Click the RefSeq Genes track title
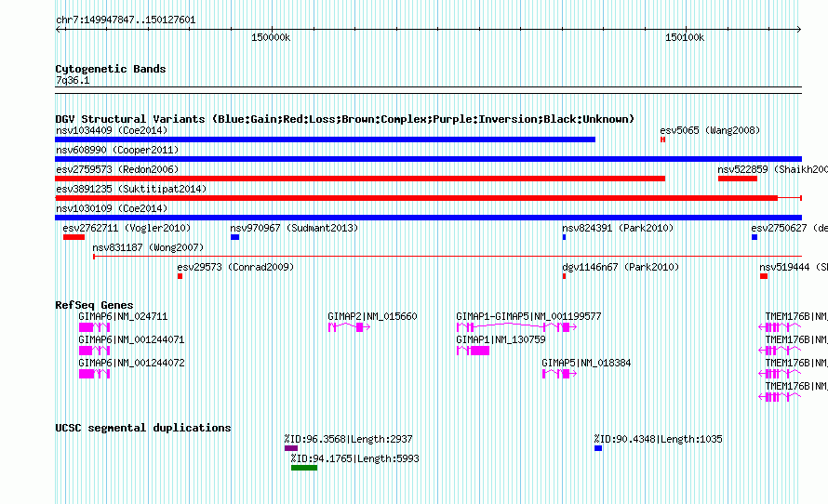 (94, 304)
